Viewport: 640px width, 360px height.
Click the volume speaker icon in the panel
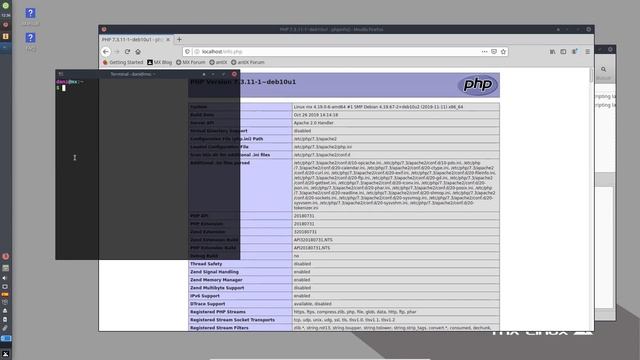click(x=5, y=278)
